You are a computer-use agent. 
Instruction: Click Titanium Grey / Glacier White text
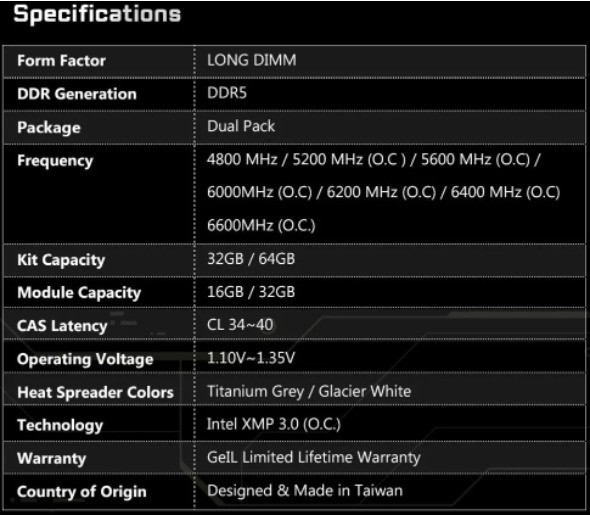309,391
